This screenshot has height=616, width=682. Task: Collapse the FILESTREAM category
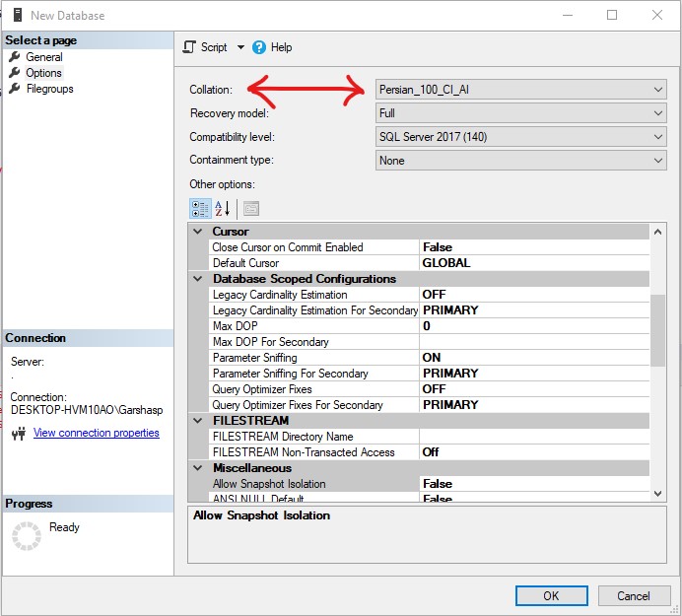[198, 421]
